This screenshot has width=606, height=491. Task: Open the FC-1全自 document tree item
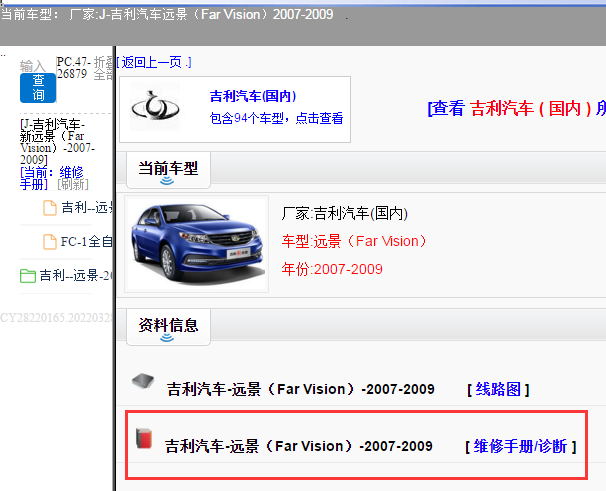coord(87,242)
